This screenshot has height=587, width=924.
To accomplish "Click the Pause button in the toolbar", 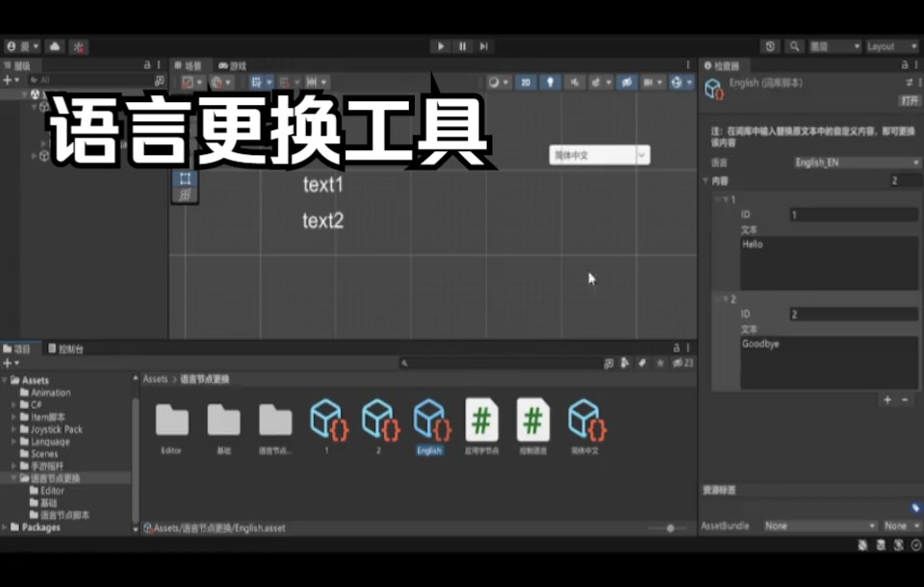I will pos(461,45).
